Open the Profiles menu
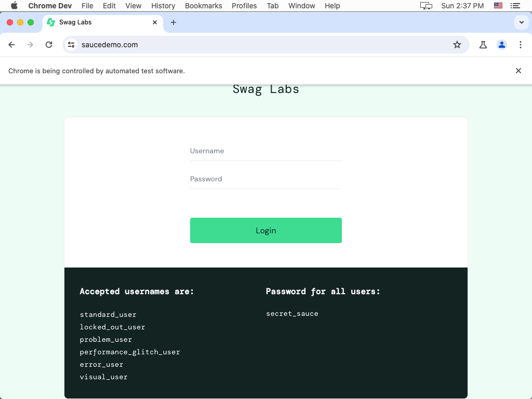 [x=244, y=6]
